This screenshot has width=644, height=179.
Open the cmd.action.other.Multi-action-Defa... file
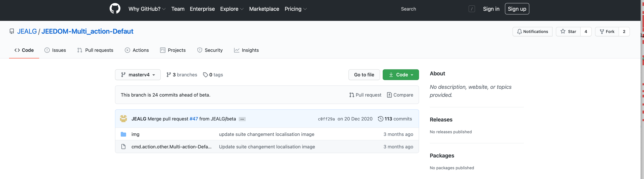[171, 147]
